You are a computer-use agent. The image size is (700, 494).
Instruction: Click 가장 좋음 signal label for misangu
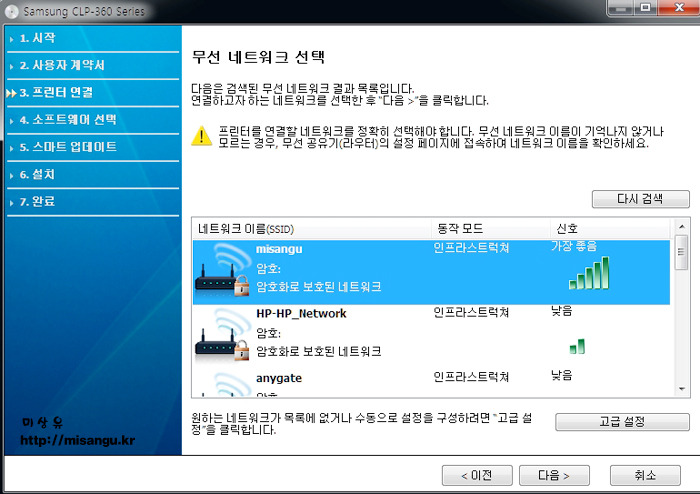point(574,246)
